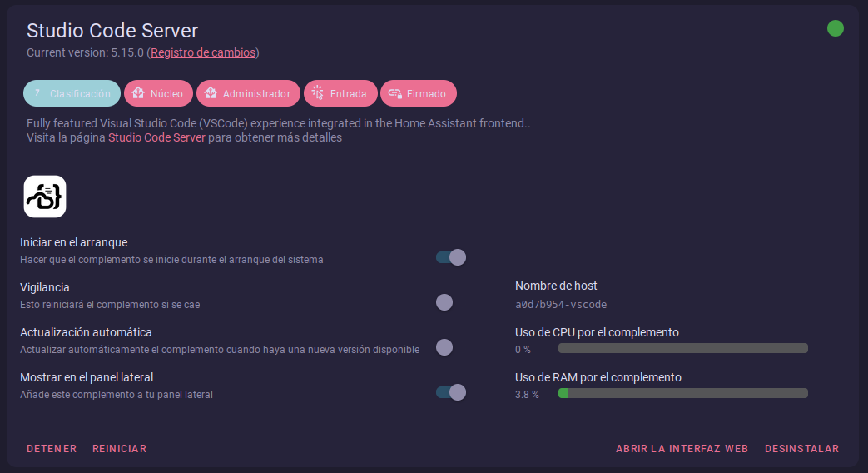Click the RAM usage progress bar
Viewport: 868px width, 473px height.
point(682,393)
